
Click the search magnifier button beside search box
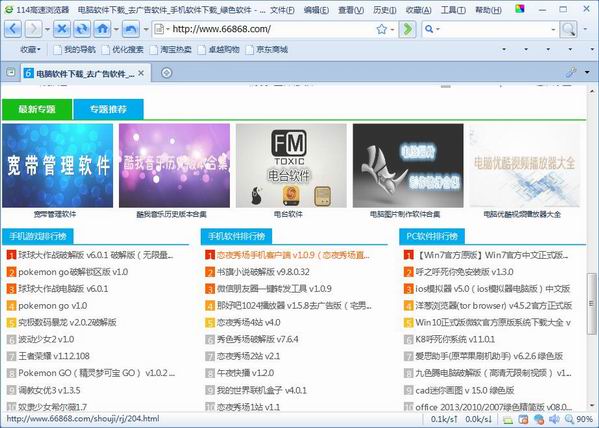click(x=568, y=29)
